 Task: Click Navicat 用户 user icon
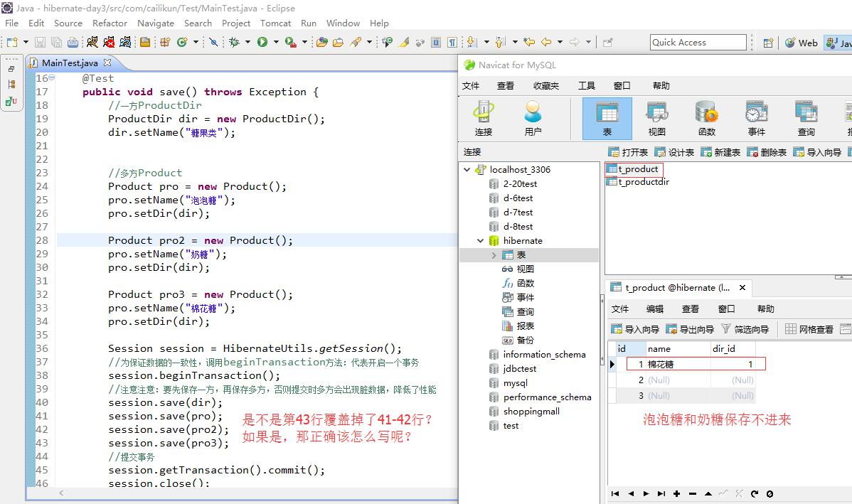point(533,119)
